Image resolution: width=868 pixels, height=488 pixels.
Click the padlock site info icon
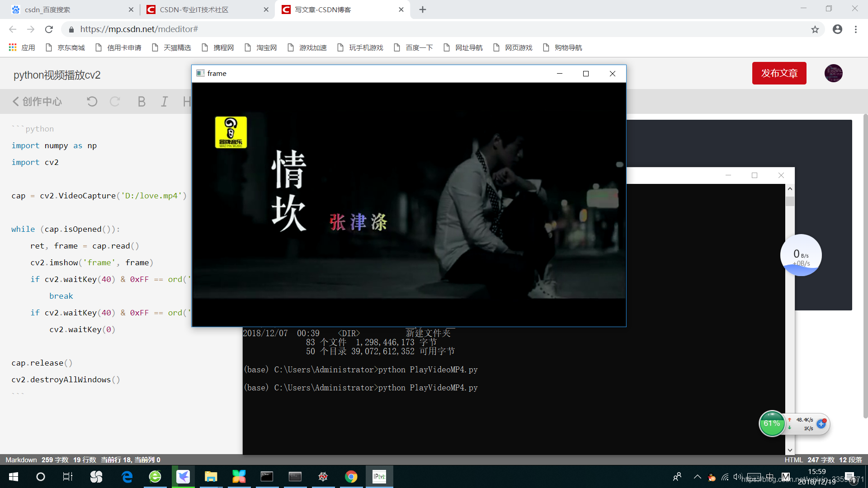(71, 29)
